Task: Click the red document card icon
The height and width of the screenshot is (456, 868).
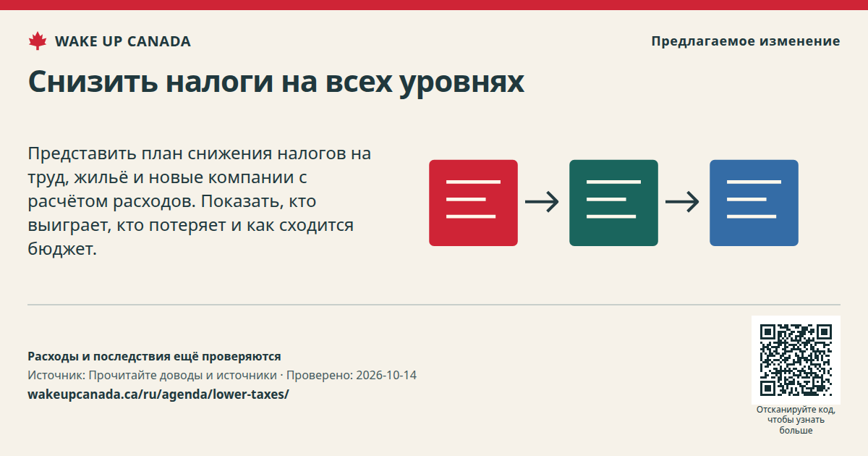Action: (473, 203)
